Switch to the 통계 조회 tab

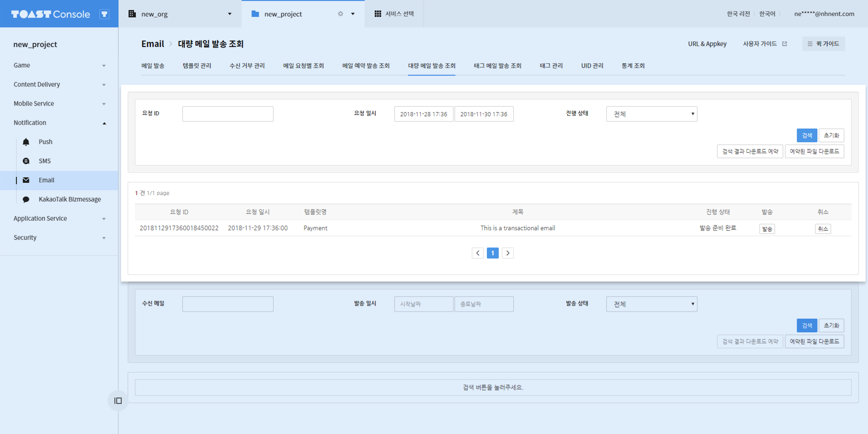tap(633, 66)
